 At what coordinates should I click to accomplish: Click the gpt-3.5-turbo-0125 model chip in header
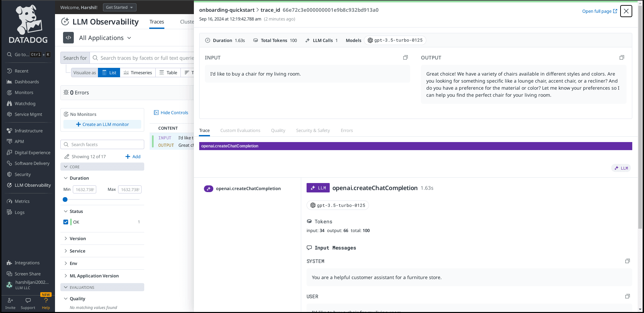395,40
